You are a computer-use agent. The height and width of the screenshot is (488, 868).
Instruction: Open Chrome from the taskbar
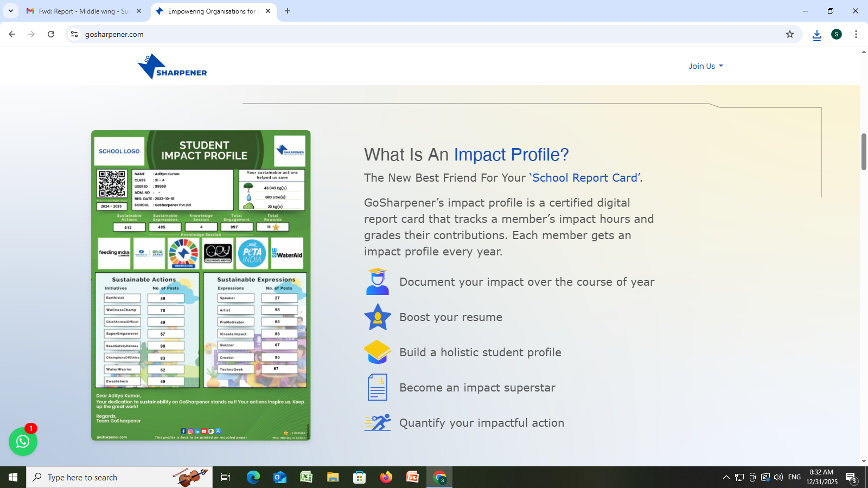439,477
